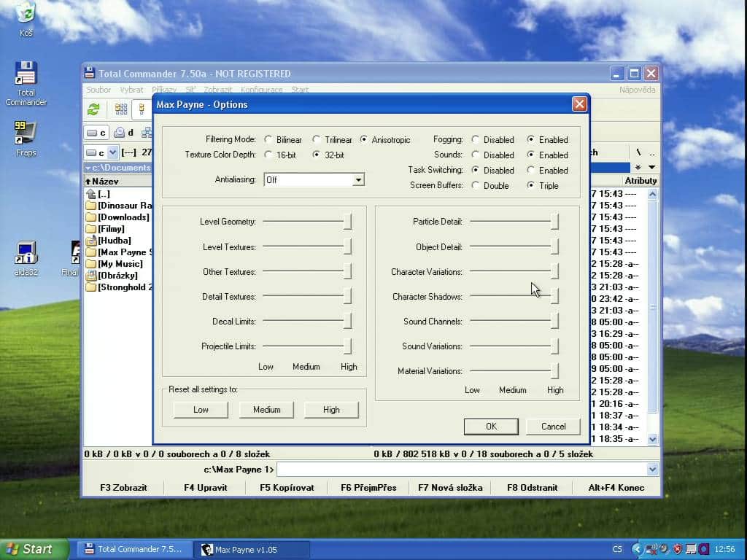
Task: Open the aida32 desktop shortcut
Action: (x=26, y=259)
